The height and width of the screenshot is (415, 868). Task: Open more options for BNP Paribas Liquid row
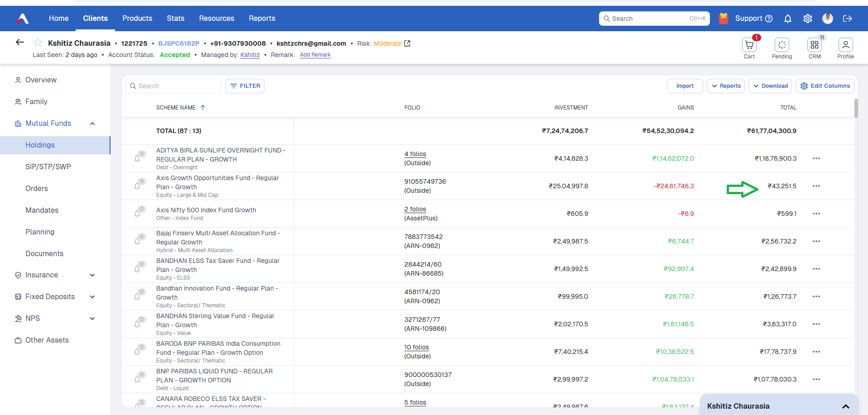(816, 379)
